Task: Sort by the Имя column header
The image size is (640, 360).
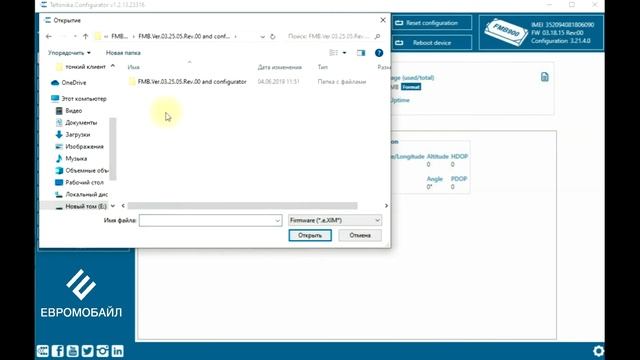Action: click(133, 67)
